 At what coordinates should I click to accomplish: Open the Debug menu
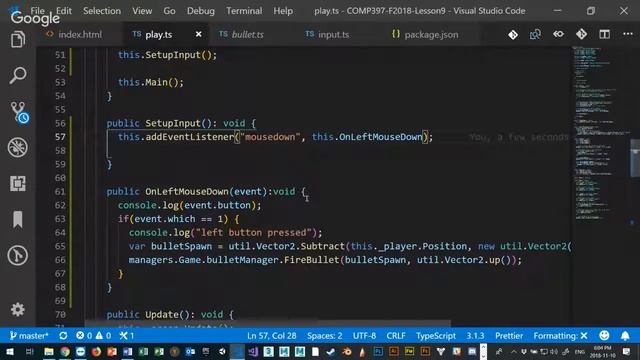[x=200, y=11]
